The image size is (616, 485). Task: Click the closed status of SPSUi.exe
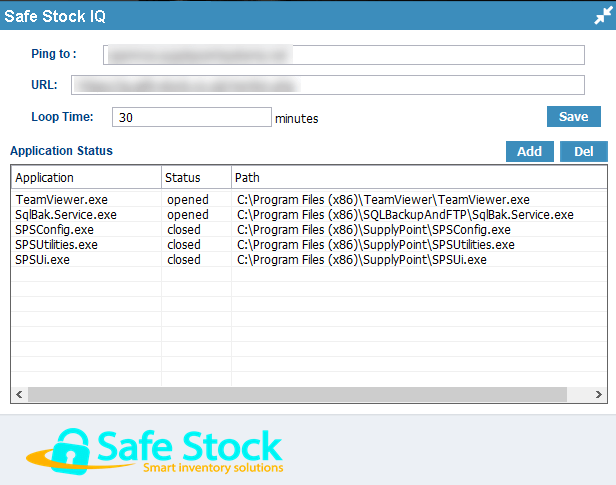(x=184, y=260)
